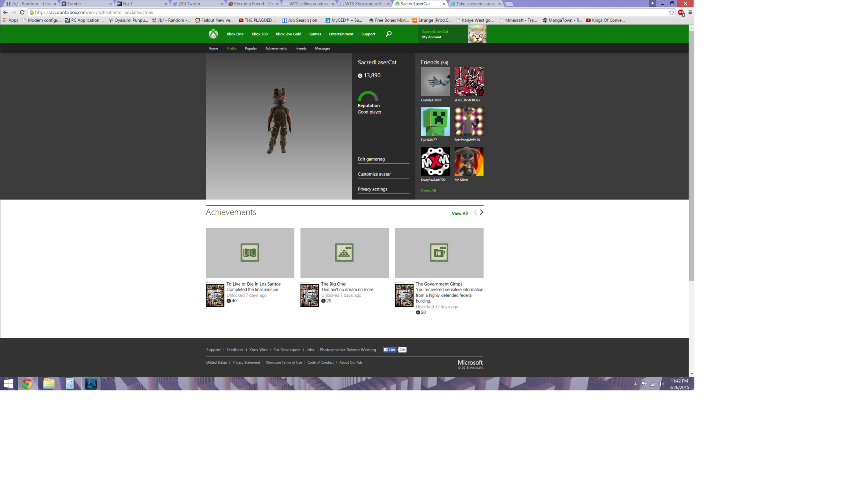Select Achievements subnav tab

click(276, 48)
